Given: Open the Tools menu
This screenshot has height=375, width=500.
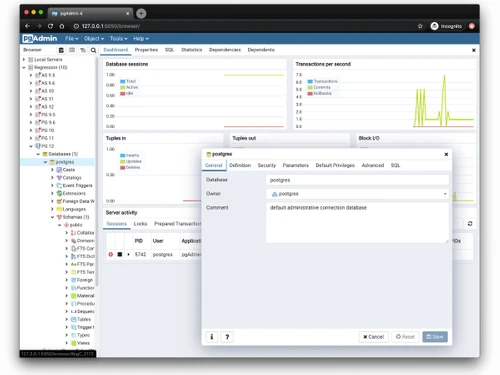Looking at the screenshot, I should (x=118, y=39).
